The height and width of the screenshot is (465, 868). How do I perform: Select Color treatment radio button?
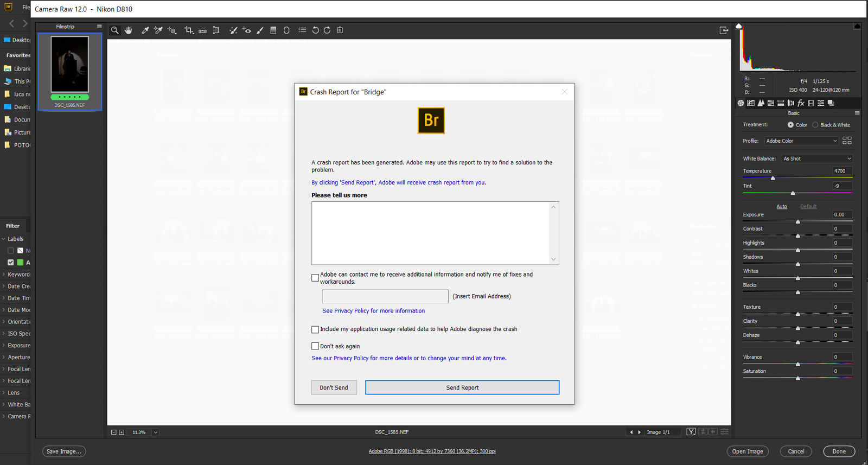(790, 125)
